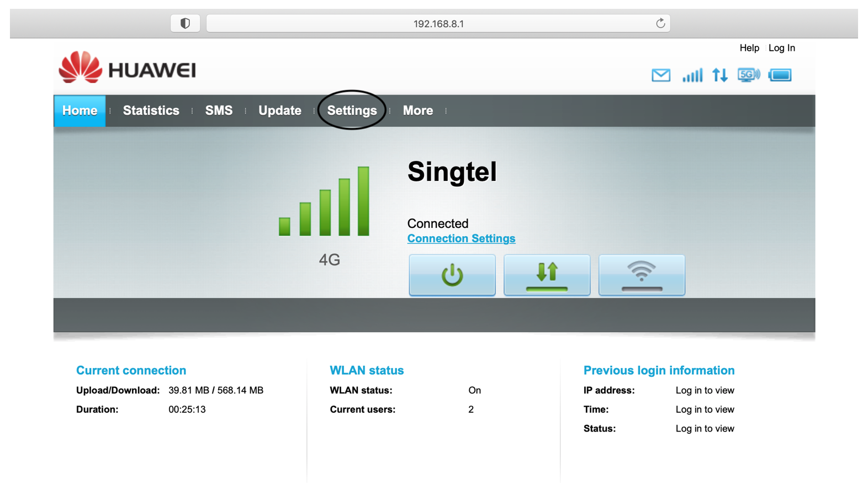Viewport: 868px width, 490px height.
Task: Click the battery status icon
Action: pyautogui.click(x=780, y=75)
